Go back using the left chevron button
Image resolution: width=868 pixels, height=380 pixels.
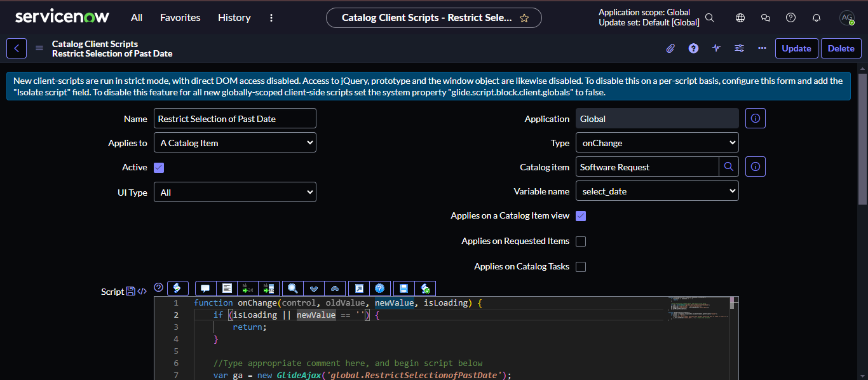17,48
